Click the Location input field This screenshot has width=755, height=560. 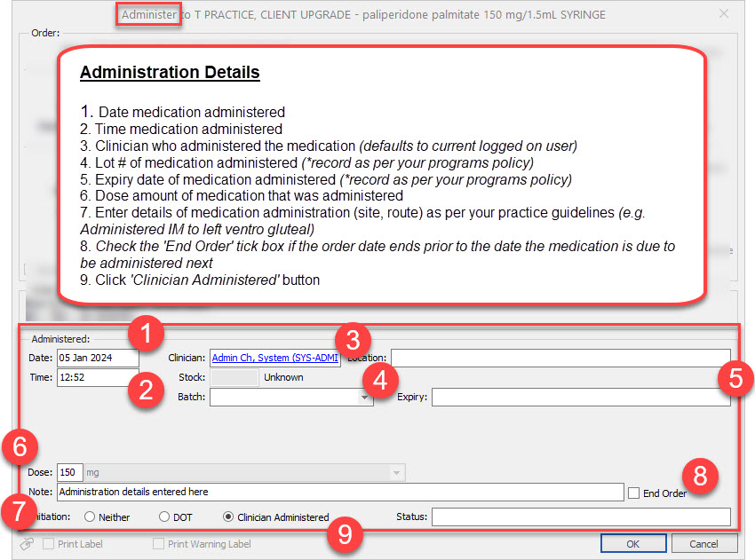click(x=560, y=358)
